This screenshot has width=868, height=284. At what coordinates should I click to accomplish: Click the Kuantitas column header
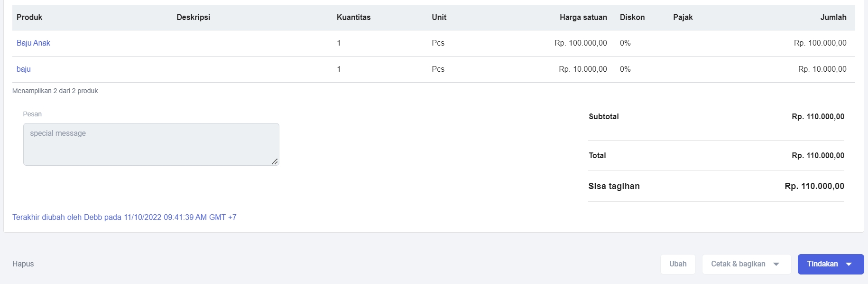[x=354, y=17]
